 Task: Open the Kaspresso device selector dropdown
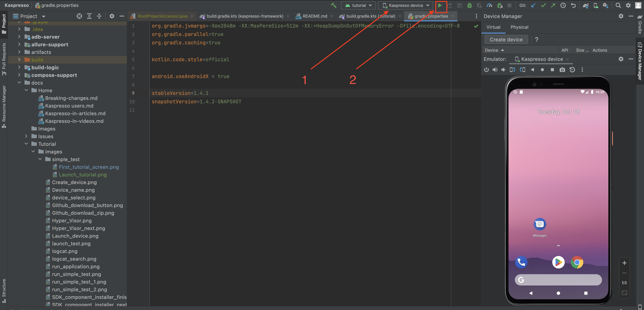click(406, 5)
